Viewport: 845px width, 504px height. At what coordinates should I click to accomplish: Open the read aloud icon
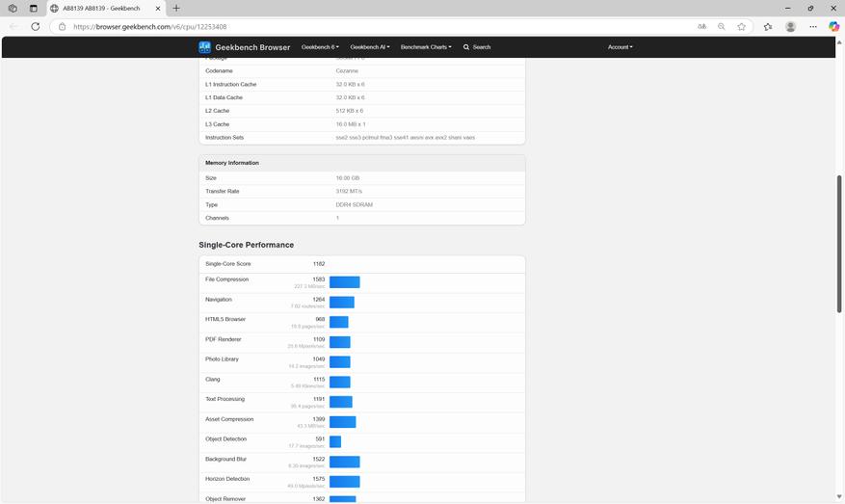701,26
